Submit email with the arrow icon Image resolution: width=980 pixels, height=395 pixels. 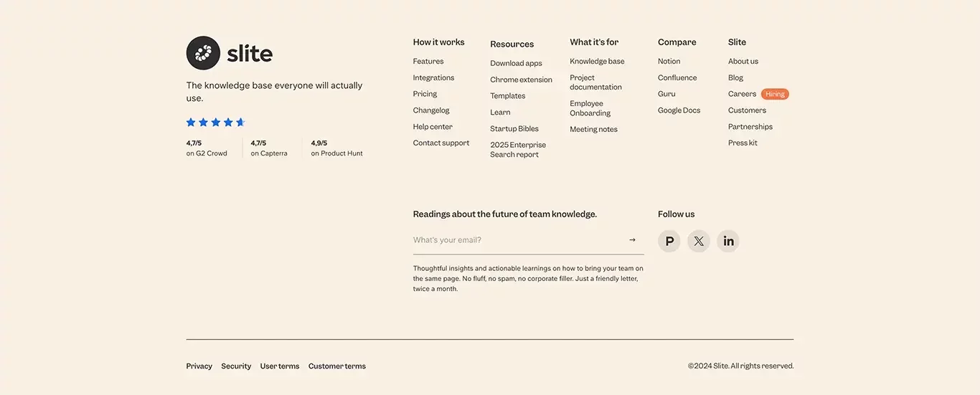point(632,240)
